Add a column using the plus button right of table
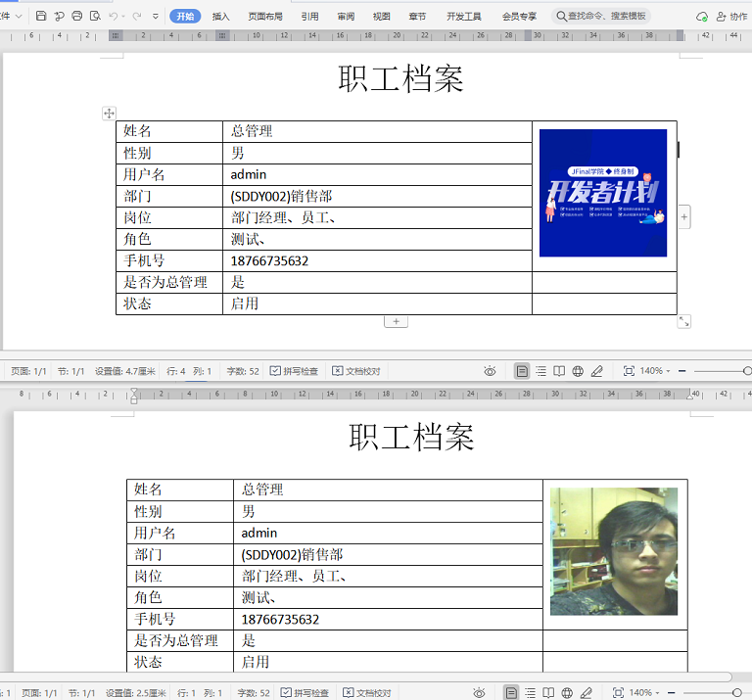Screen dimensions: 752x700 click(683, 216)
